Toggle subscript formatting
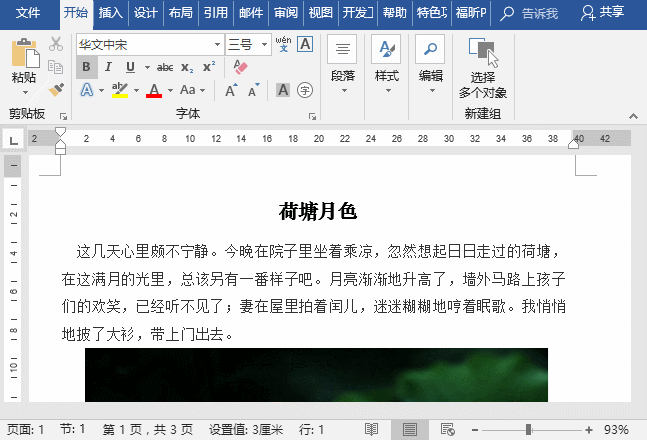The height and width of the screenshot is (440, 647). 187,67
